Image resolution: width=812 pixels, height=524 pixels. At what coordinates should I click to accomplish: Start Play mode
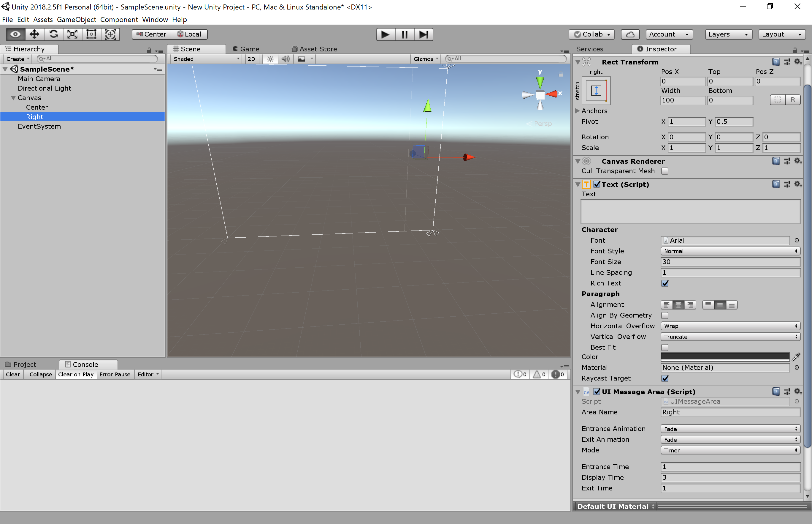(x=386, y=34)
